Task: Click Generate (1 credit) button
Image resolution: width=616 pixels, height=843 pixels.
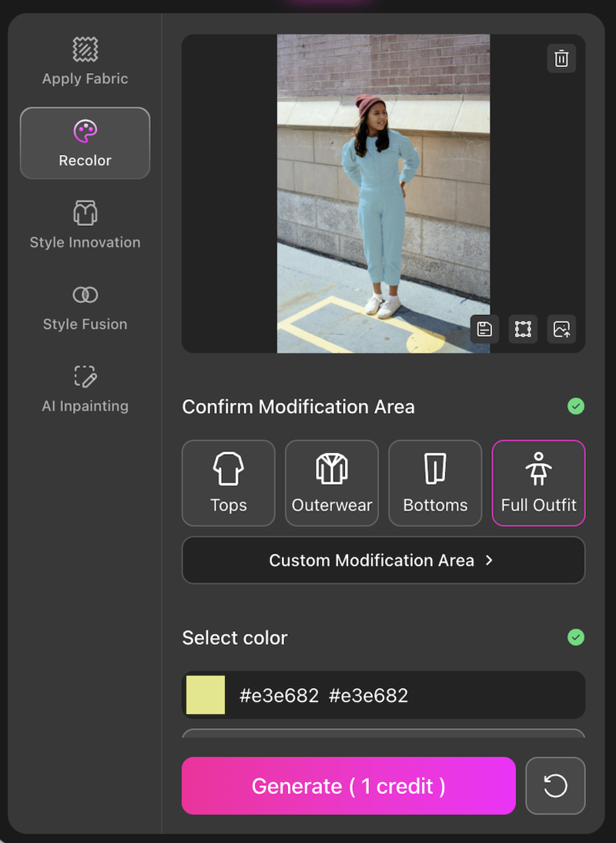Action: tap(349, 785)
